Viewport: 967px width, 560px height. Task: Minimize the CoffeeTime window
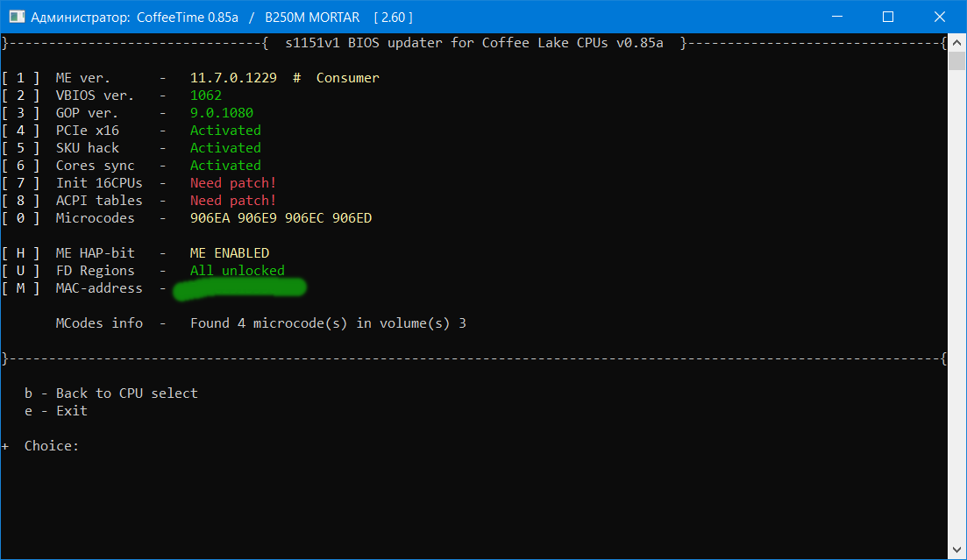[x=837, y=17]
